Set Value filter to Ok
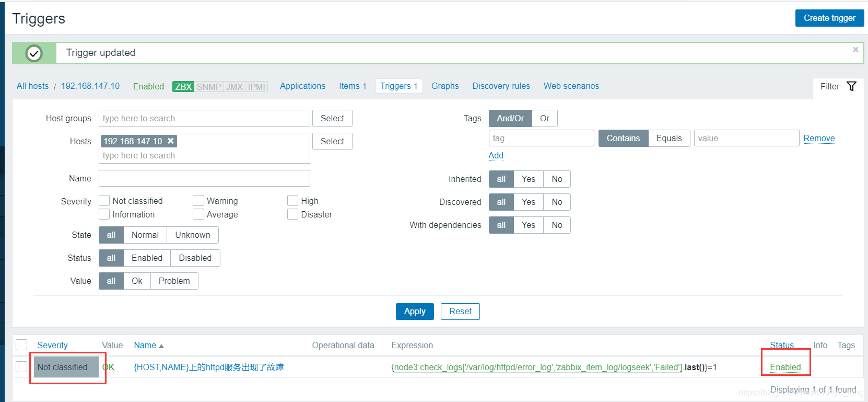The width and height of the screenshot is (868, 402). 137,281
